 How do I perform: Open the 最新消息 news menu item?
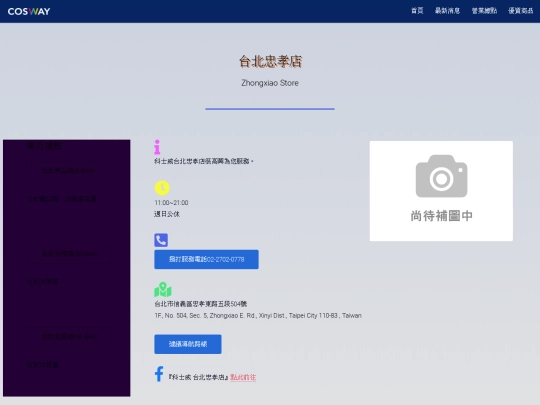447,11
